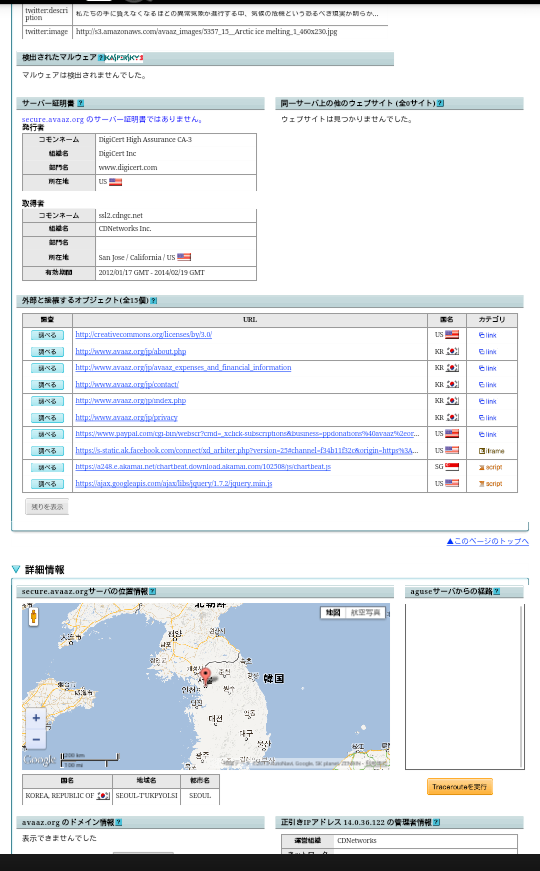Click 調べる for chartbeat.js row

click(x=47, y=467)
